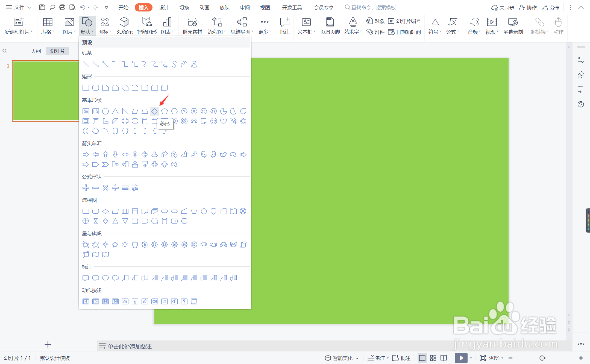Switch to the Design tab
590x364 pixels.
point(164,7)
